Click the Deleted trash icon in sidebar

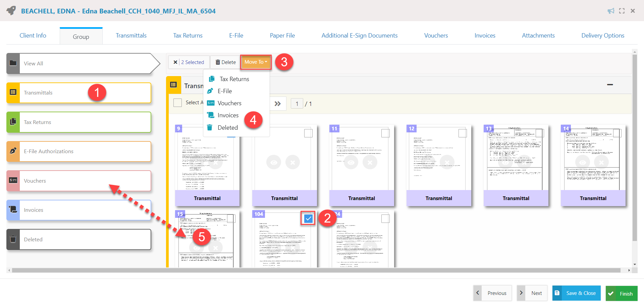point(13,239)
